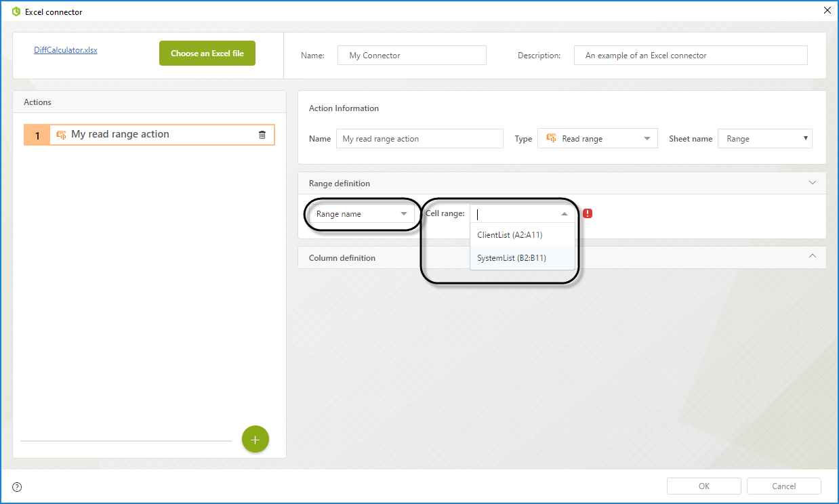Collapse the Cell range dropdown arrow
Viewport: 839px width, 504px height.
point(565,214)
